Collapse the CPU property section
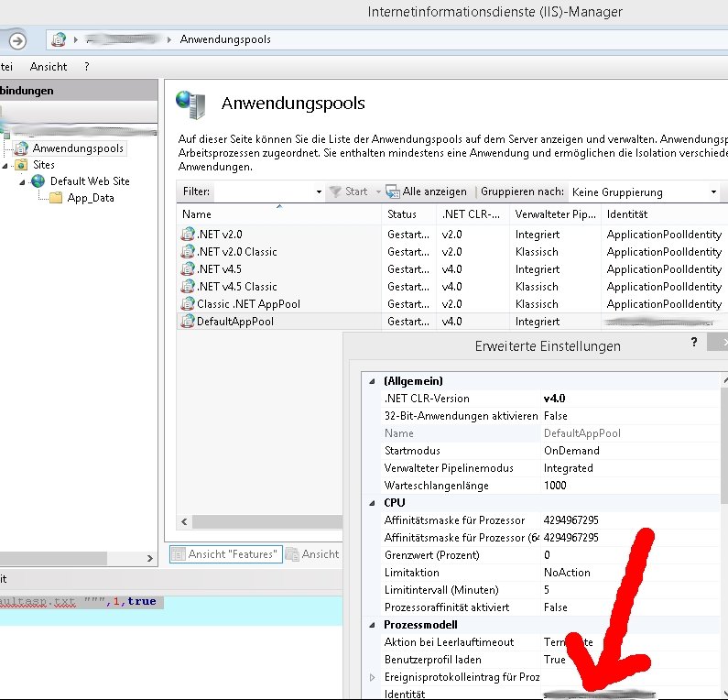The height and width of the screenshot is (700, 728). click(371, 503)
